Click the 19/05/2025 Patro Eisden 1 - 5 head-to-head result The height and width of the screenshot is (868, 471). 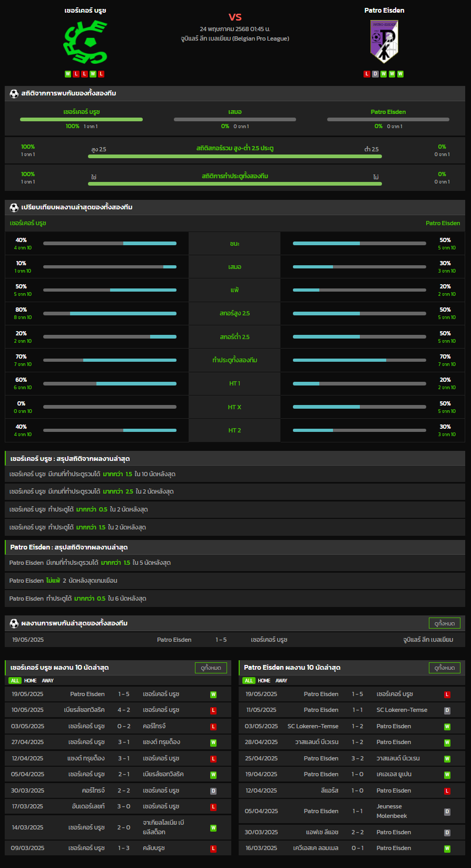235,640
